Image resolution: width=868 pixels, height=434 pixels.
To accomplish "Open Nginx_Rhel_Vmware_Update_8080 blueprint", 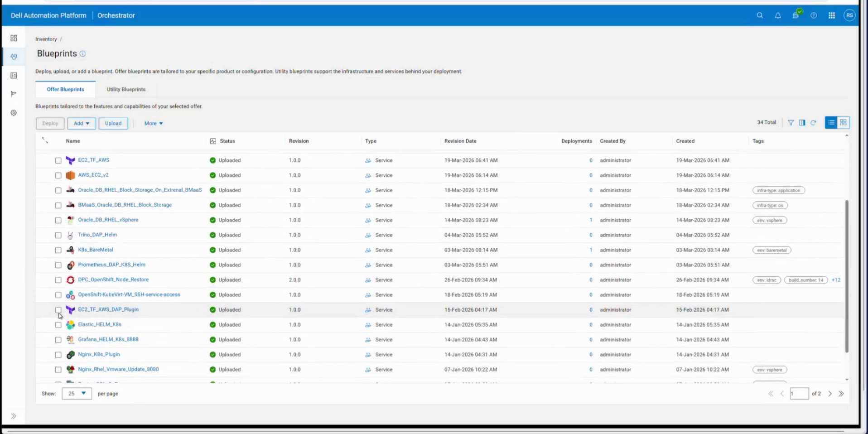I will tap(118, 369).
